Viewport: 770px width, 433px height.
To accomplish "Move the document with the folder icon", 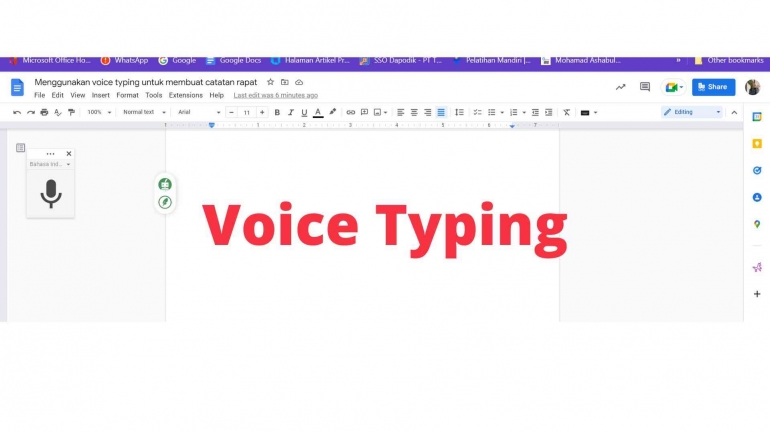I will (284, 82).
